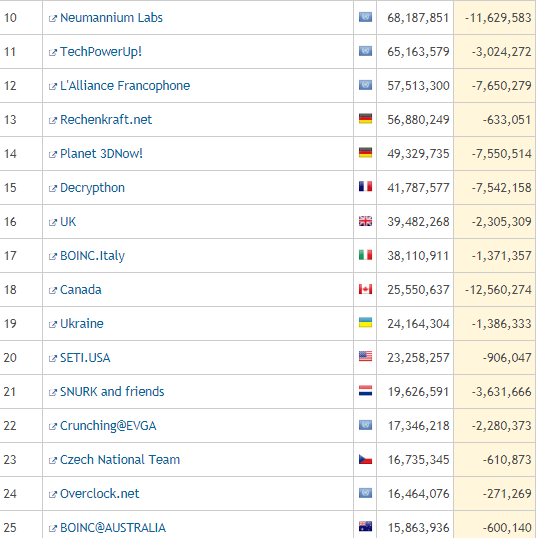Open the Czech National Team link
The width and height of the screenshot is (536, 538).
tap(120, 460)
